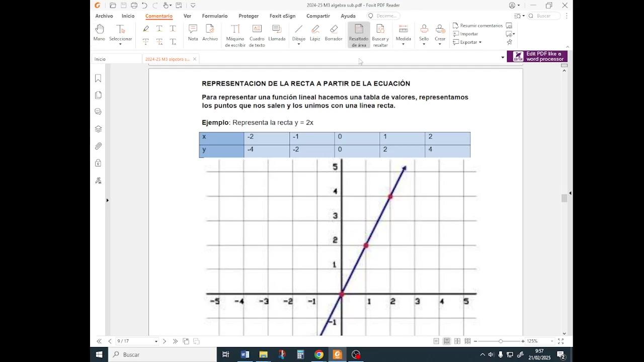Enable continuous facing page view
The height and width of the screenshot is (362, 644).
pos(468,341)
